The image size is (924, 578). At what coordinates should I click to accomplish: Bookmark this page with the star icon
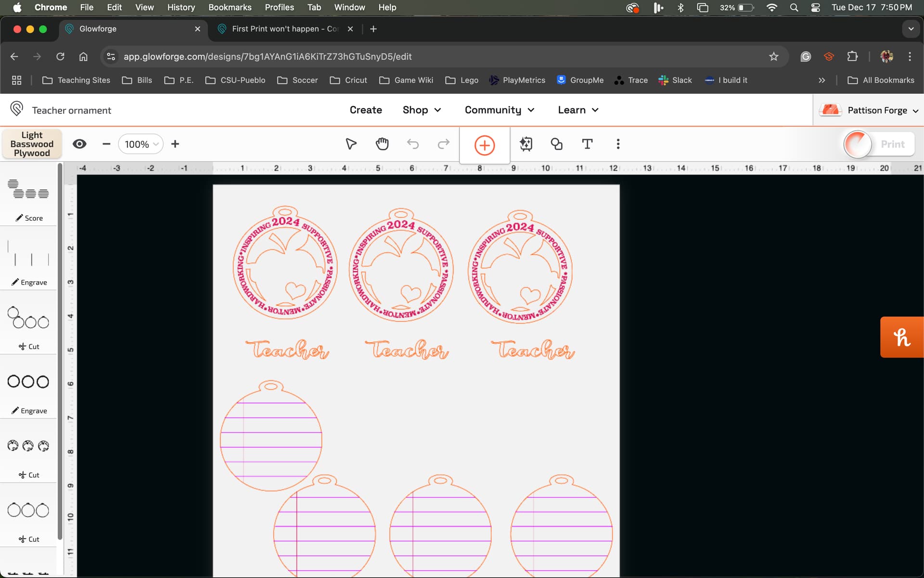click(773, 56)
